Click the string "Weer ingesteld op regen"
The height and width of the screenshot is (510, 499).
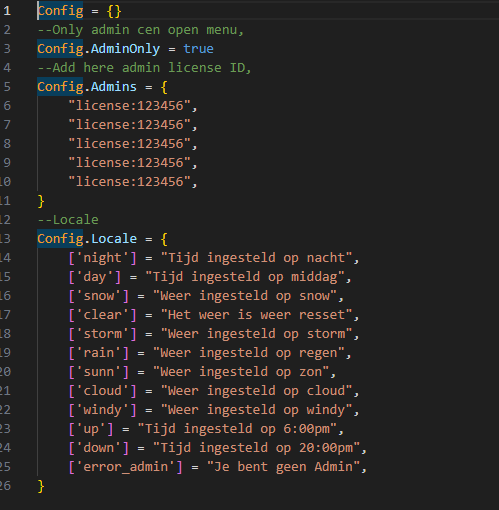pos(249,353)
